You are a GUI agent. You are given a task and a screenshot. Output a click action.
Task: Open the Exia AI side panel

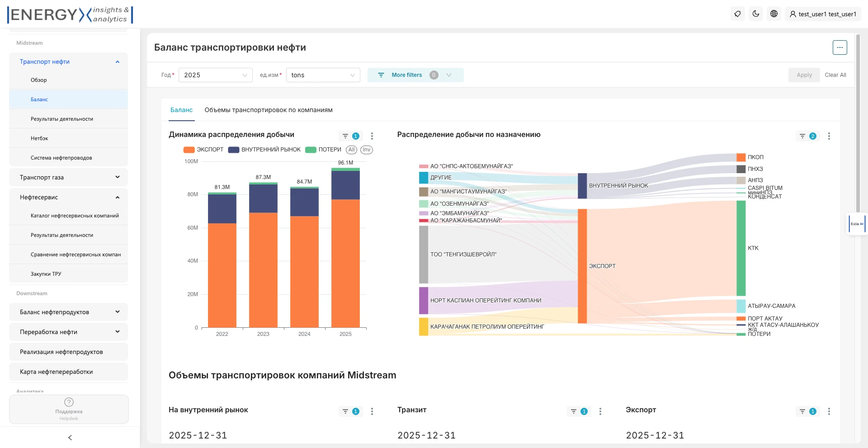tap(857, 224)
